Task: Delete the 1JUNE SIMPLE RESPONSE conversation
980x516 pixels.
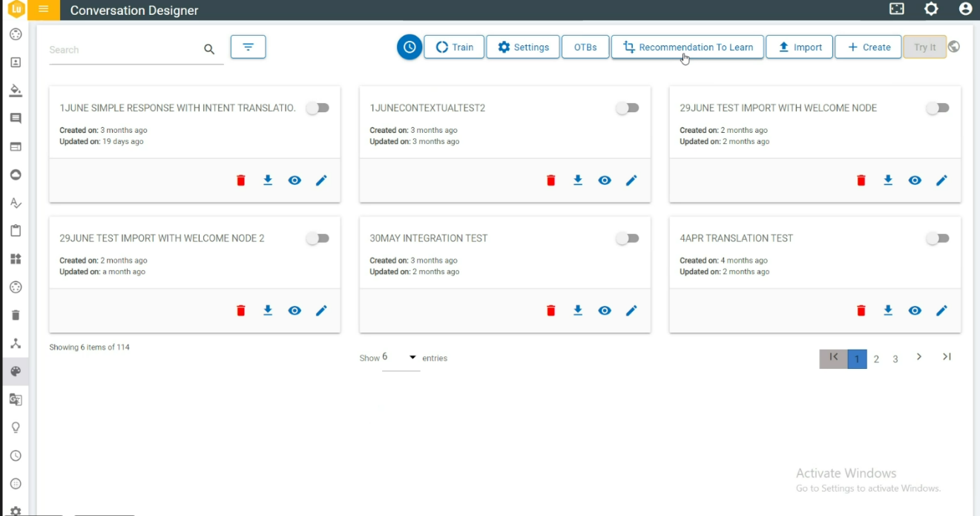Action: click(x=240, y=180)
